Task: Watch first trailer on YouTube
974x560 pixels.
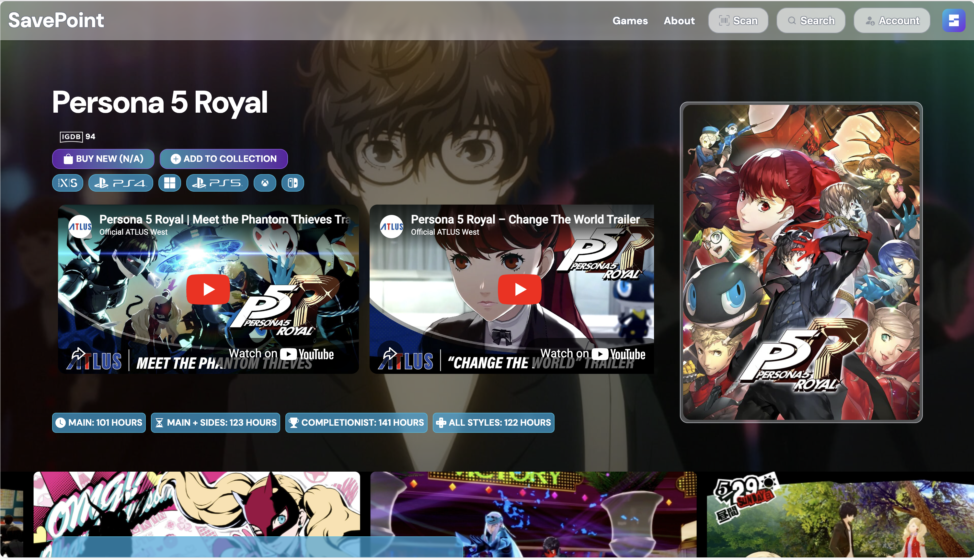Action: click(x=281, y=354)
